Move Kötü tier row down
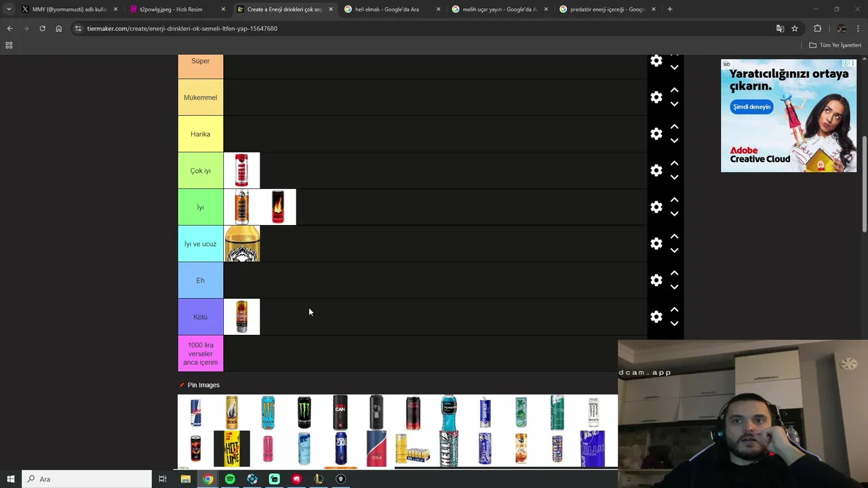Screen dimensions: 868x488 pos(674,324)
